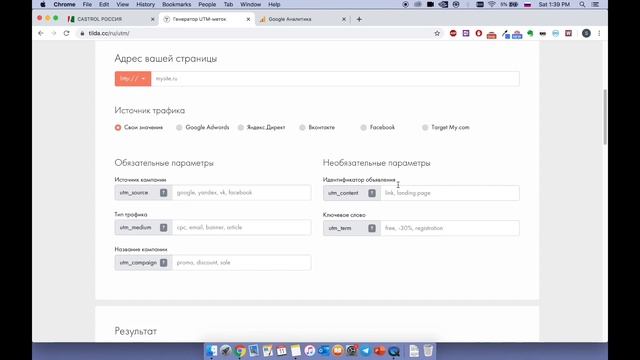Open iTunes from the Dock
The image size is (640, 360).
pyautogui.click(x=309, y=351)
